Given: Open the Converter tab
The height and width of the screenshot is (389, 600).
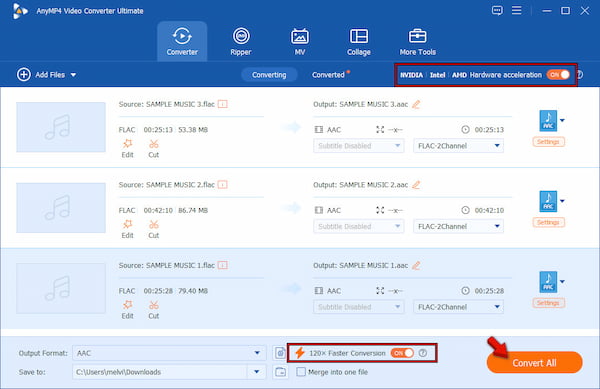Looking at the screenshot, I should click(x=182, y=41).
